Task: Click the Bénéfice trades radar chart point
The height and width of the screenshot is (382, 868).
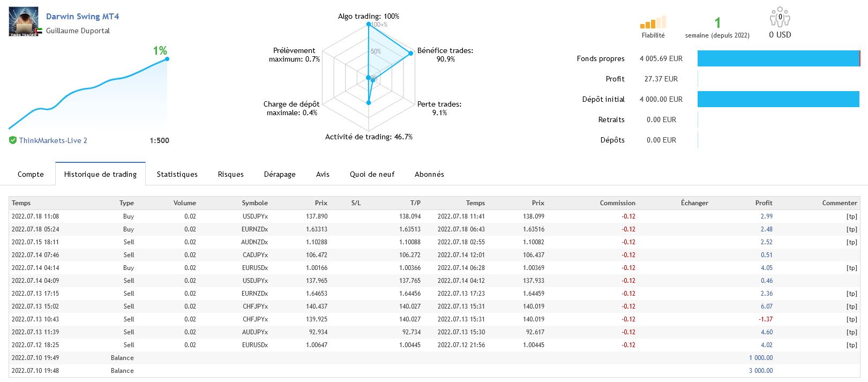Action: (x=411, y=53)
